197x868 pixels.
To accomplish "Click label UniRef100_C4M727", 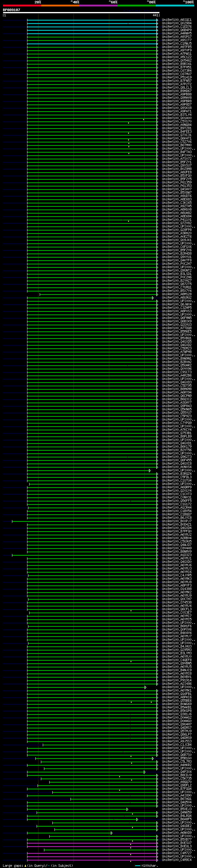I will point(176,853).
